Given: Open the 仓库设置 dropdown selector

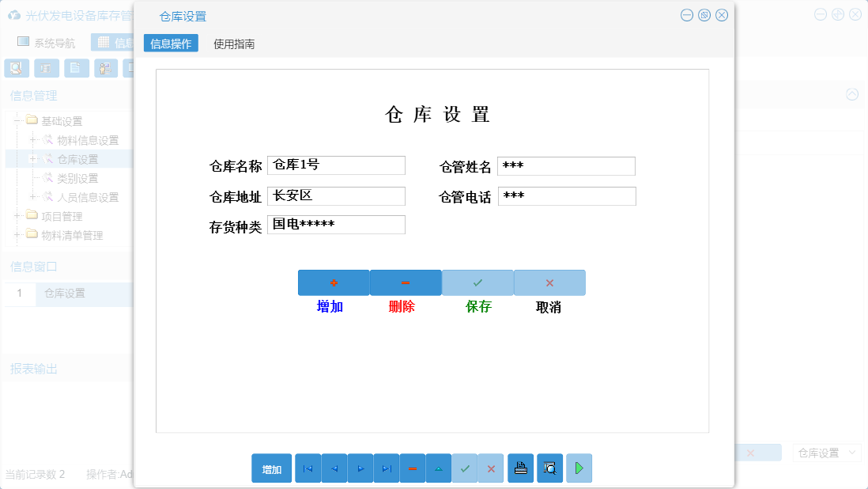Looking at the screenshot, I should pos(826,452).
